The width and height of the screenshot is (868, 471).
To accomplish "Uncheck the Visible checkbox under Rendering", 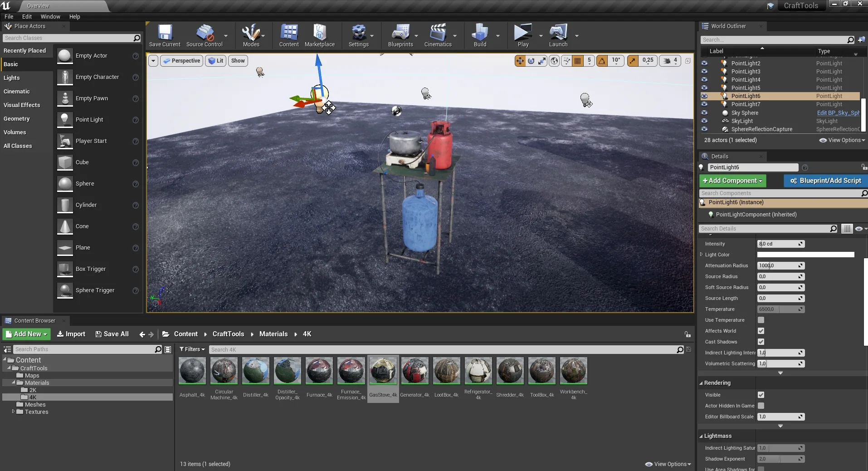I will (x=761, y=395).
